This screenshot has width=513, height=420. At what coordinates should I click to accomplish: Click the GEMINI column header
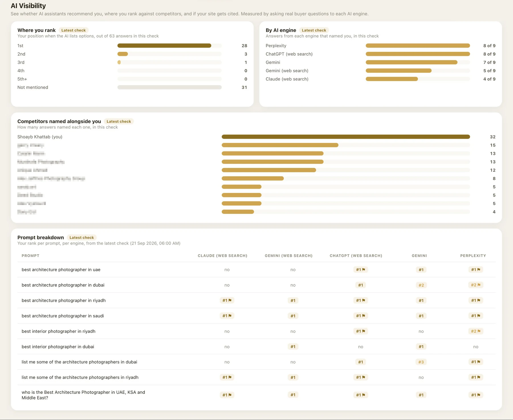coord(419,256)
